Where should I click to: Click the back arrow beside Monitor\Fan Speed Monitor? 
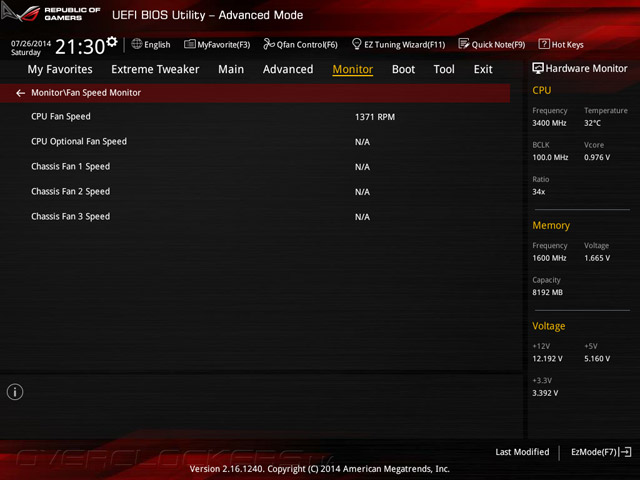click(20, 93)
